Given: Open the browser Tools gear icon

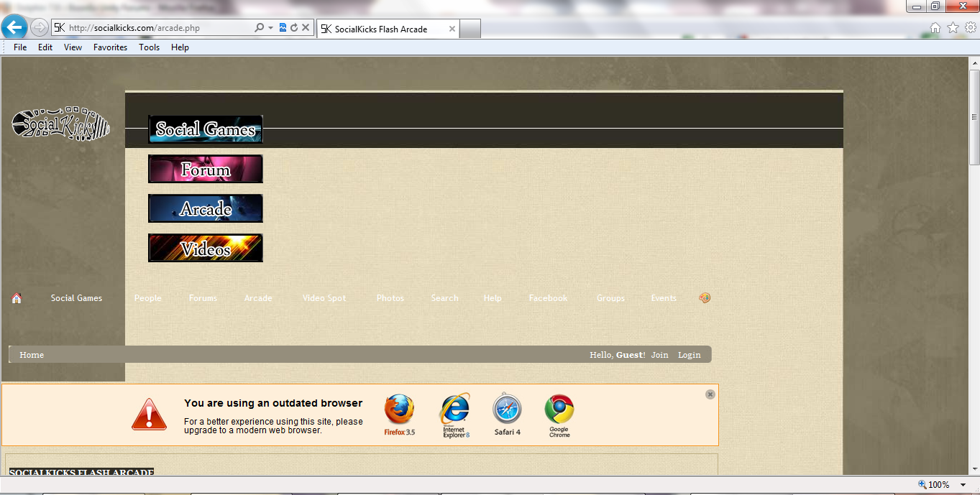Looking at the screenshot, I should pyautogui.click(x=970, y=28).
